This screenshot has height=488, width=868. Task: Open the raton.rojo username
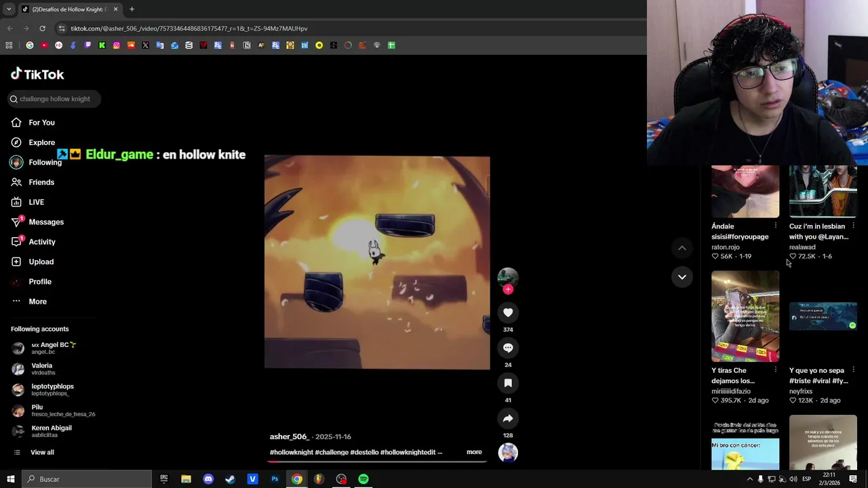pyautogui.click(x=726, y=247)
